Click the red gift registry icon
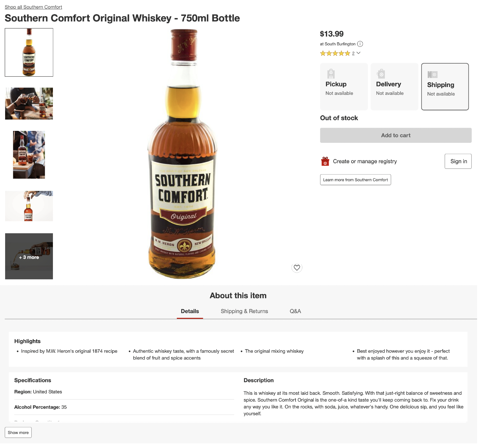 click(325, 161)
